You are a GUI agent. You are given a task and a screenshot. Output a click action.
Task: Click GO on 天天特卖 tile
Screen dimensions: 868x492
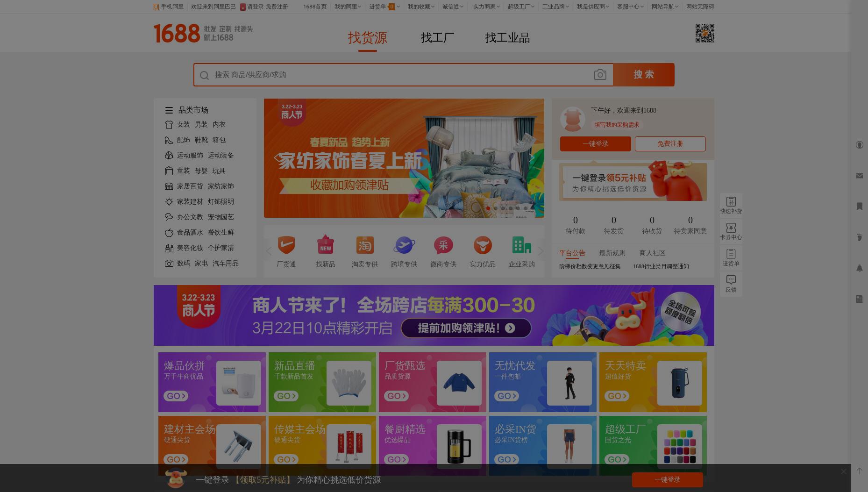pos(617,396)
